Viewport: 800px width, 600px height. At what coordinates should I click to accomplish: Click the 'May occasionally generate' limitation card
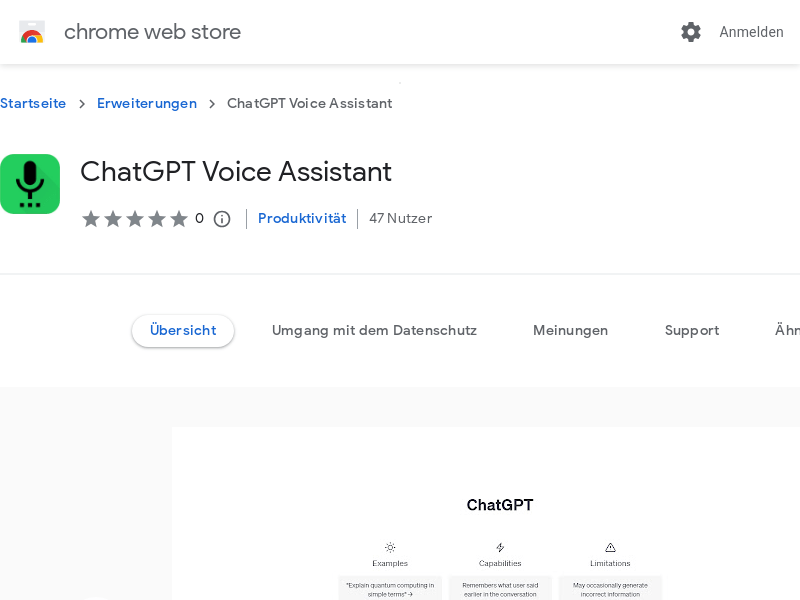(x=610, y=589)
